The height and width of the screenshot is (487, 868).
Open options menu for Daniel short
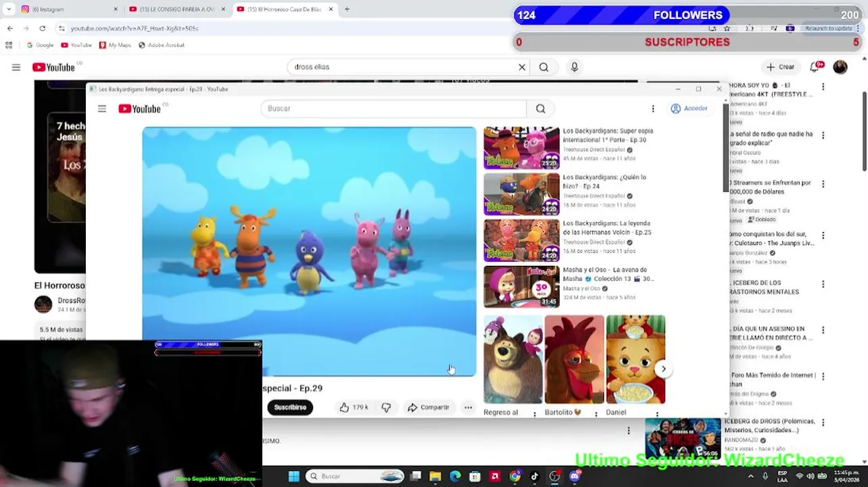tap(657, 413)
